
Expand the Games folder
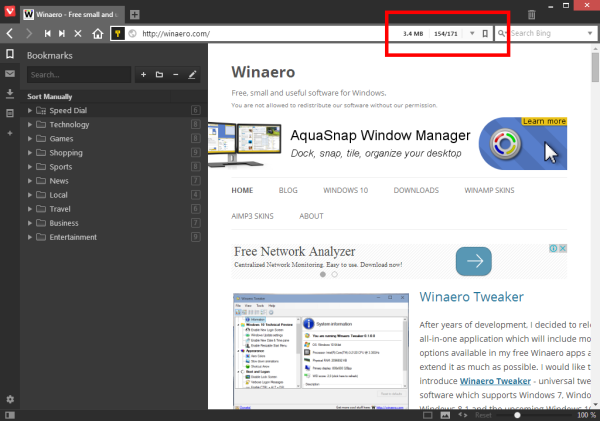point(29,139)
